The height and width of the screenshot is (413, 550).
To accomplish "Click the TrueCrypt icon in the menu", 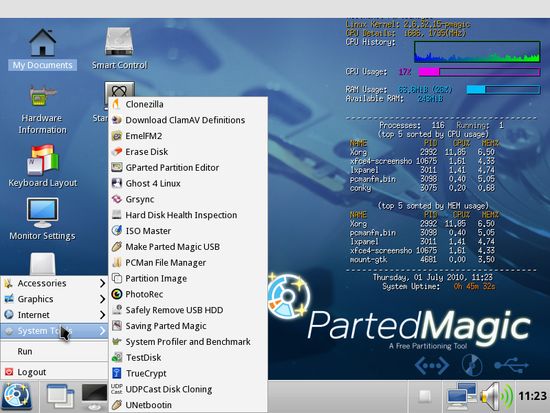I will [x=116, y=373].
